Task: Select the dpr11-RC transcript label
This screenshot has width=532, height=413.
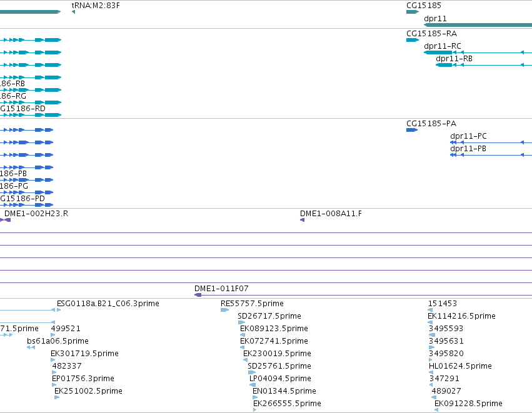Action: [443, 46]
